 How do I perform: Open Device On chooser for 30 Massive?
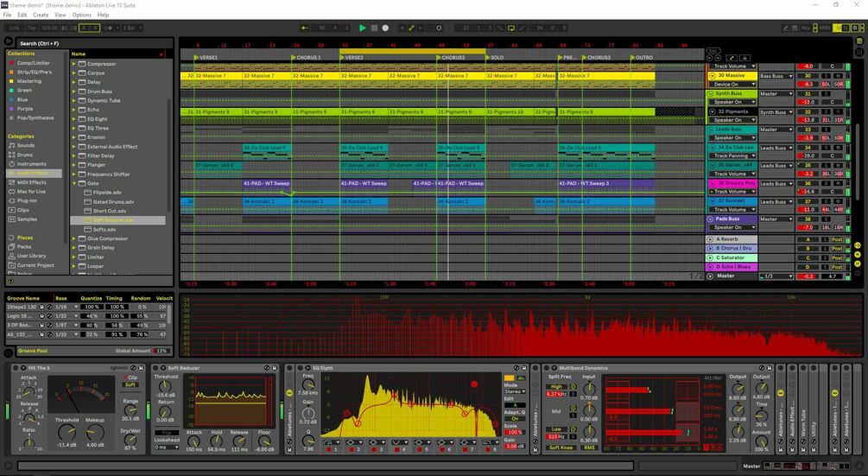coord(732,84)
